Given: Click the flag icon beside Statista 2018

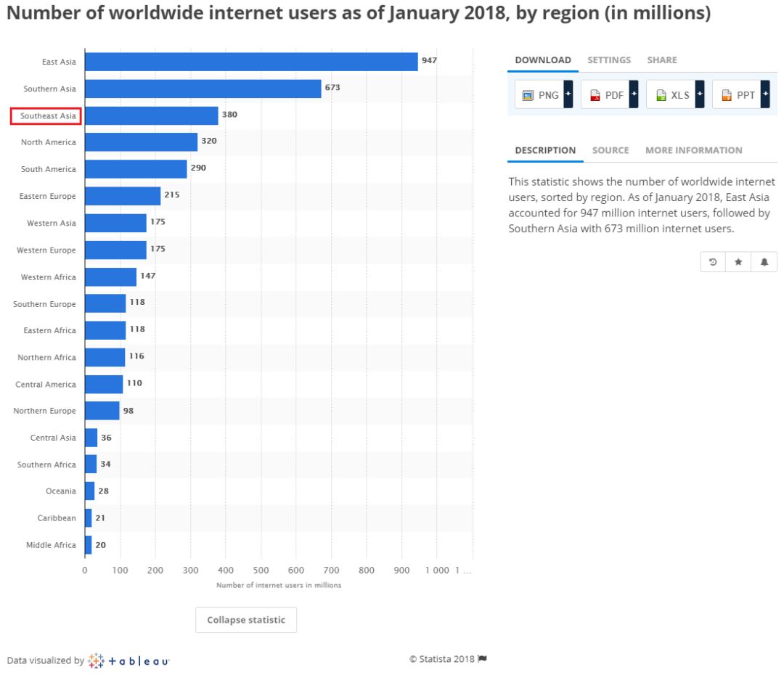Looking at the screenshot, I should tap(482, 658).
